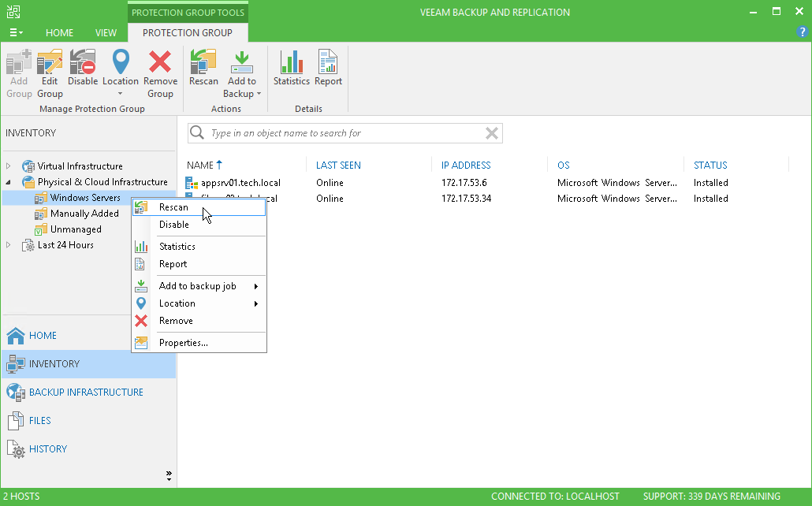This screenshot has height=506, width=812.
Task: Select the PROTECTION GROUP ribbon tab
Action: [188, 32]
